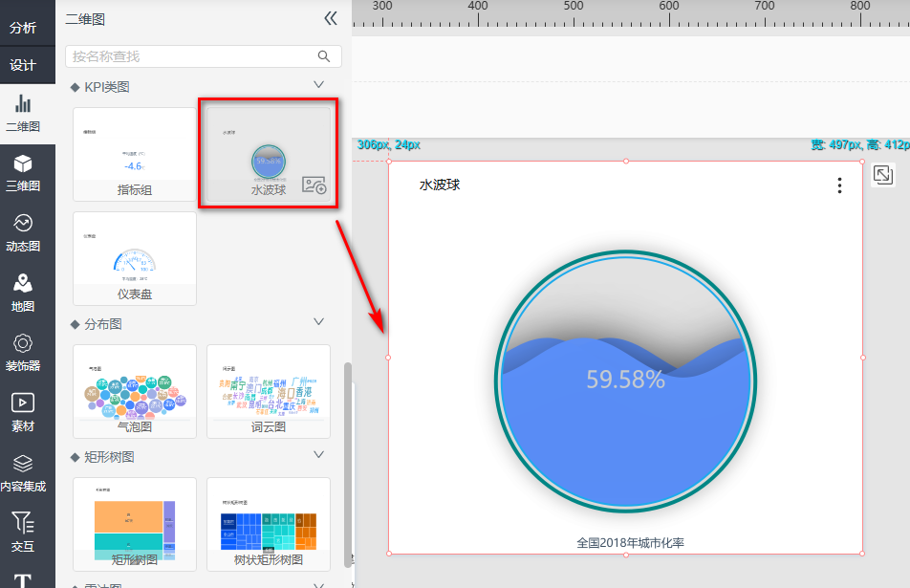Open the 地图 (map) sidebar icon
The height and width of the screenshot is (588, 910).
pos(23,291)
